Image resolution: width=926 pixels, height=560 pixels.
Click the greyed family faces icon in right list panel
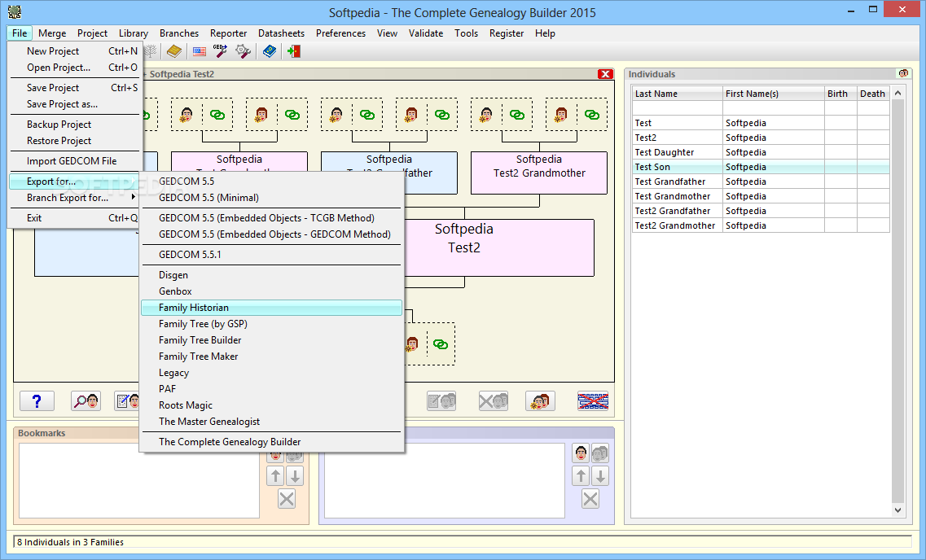tap(600, 453)
